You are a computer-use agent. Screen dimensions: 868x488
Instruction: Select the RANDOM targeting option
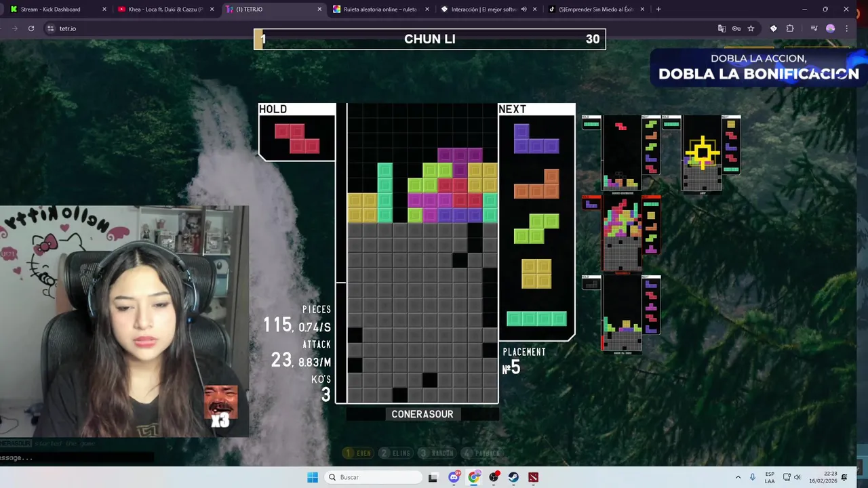[437, 453]
